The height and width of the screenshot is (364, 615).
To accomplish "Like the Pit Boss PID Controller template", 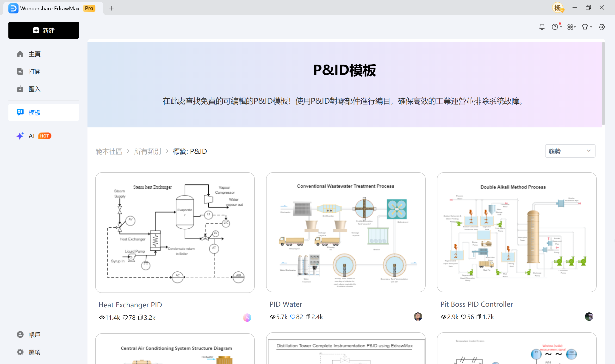I will coord(464,317).
